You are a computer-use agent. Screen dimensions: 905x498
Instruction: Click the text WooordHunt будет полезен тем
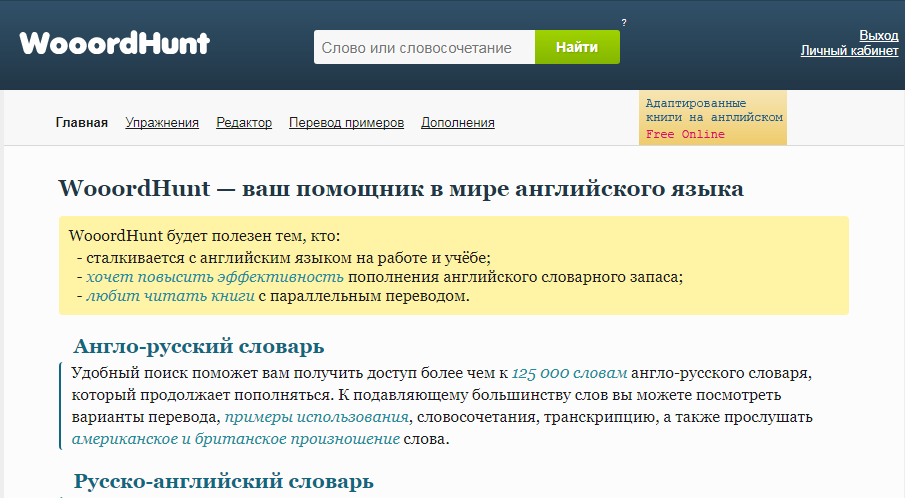pos(204,236)
